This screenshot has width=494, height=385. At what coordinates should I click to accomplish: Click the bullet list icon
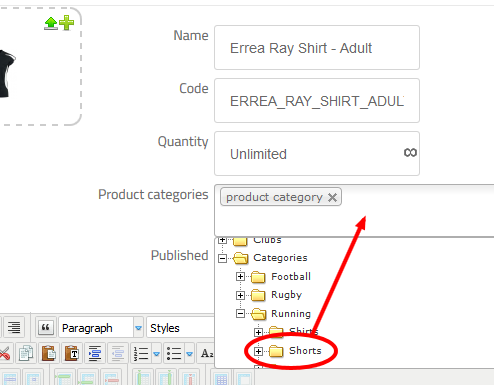coord(174,353)
